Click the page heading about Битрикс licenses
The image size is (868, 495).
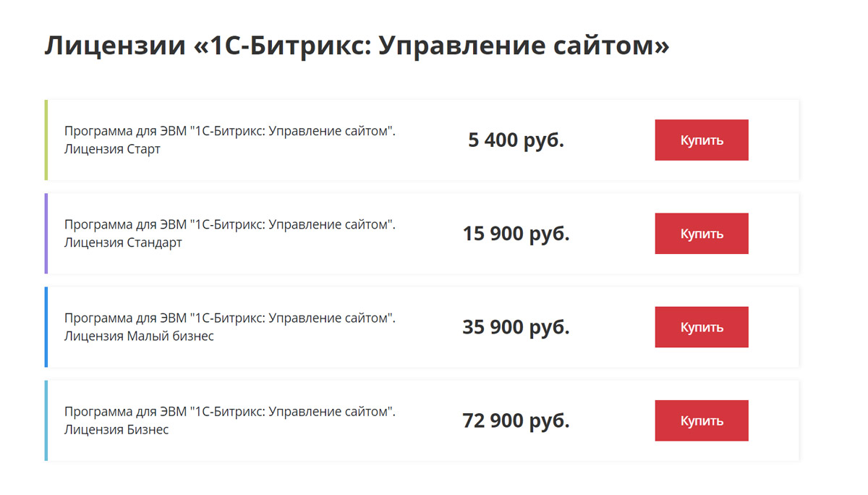[357, 45]
